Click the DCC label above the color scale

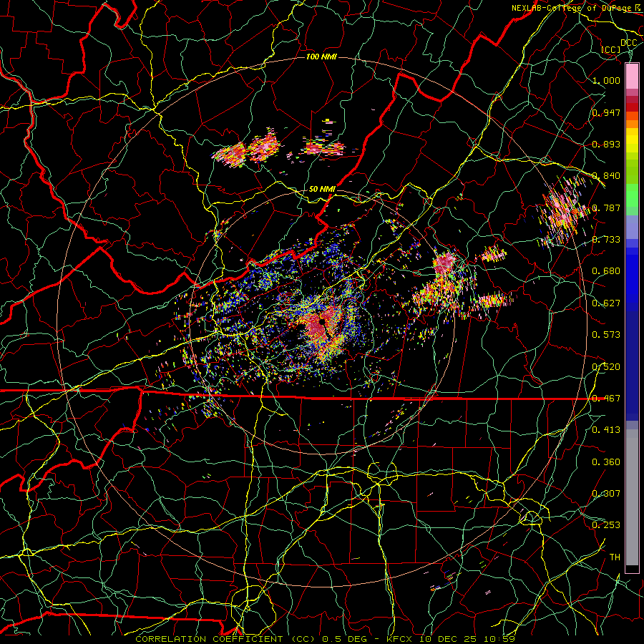(x=628, y=43)
